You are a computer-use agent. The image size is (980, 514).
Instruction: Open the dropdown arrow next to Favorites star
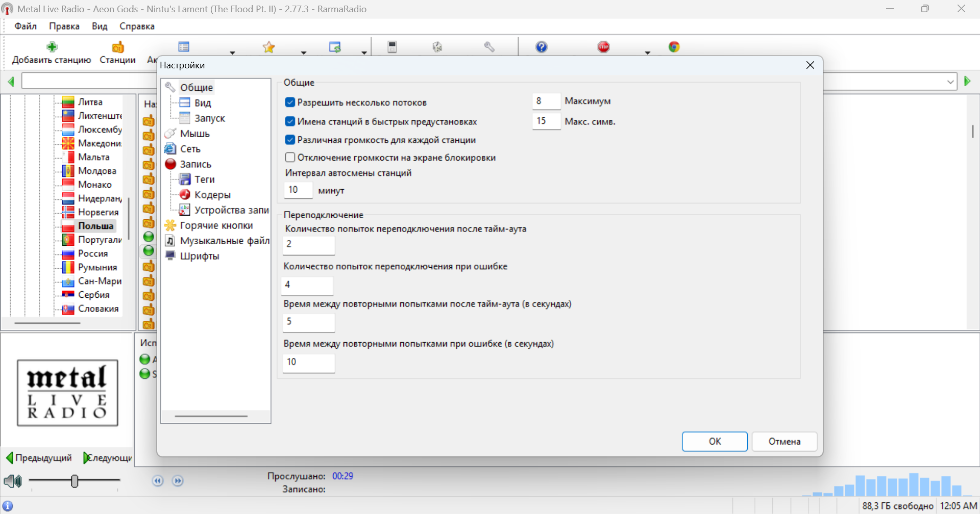click(x=304, y=53)
